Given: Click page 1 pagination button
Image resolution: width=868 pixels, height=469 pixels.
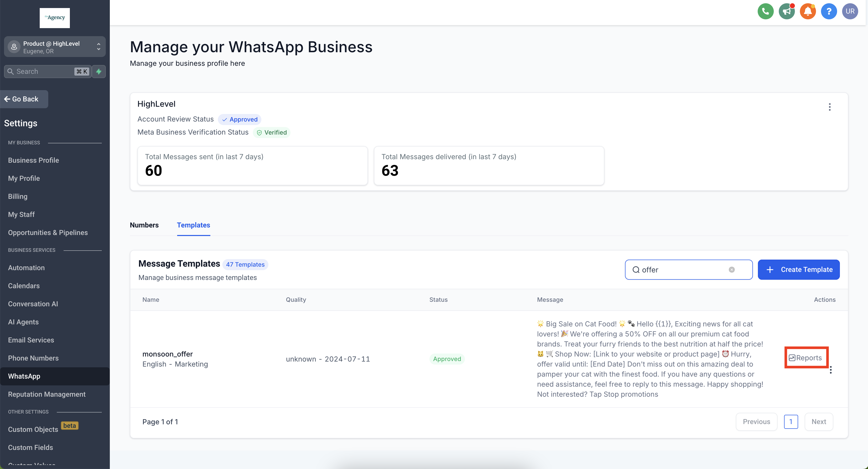Looking at the screenshot, I should click(x=791, y=422).
